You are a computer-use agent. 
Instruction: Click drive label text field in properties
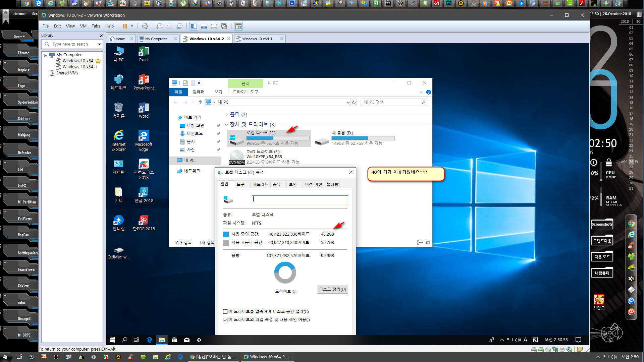click(x=300, y=200)
